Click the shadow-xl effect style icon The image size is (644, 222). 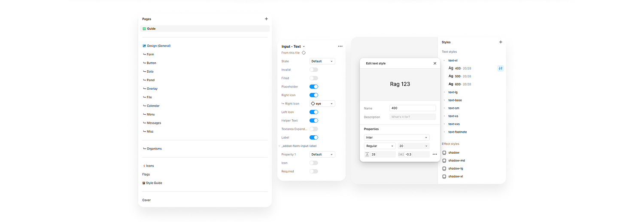point(444,176)
